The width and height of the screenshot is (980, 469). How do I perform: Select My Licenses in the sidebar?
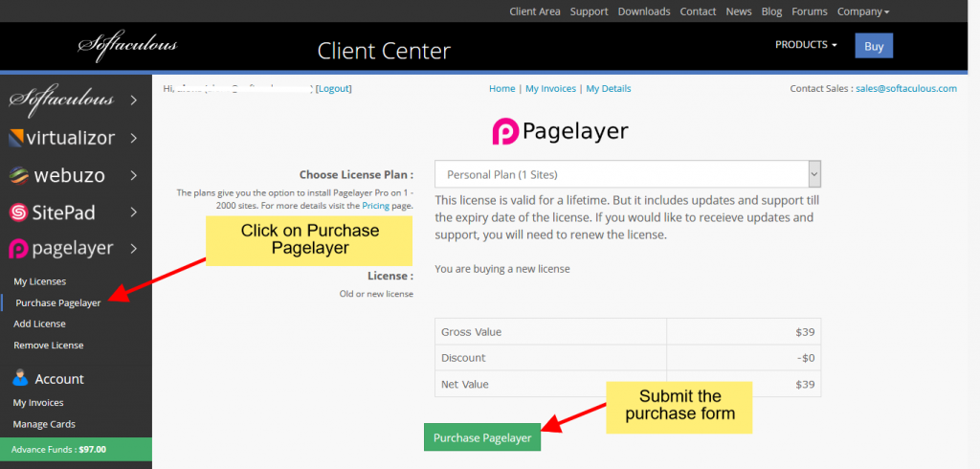click(40, 281)
